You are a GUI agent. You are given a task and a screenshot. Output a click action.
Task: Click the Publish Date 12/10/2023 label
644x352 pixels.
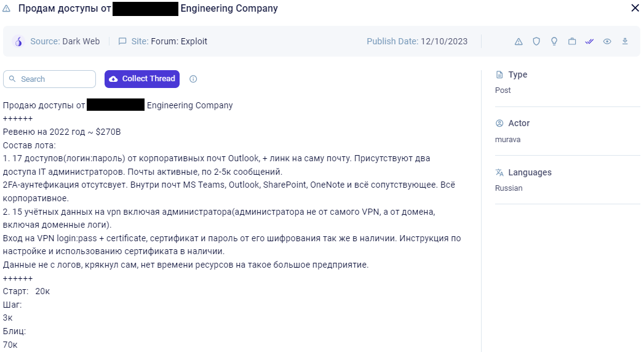417,41
